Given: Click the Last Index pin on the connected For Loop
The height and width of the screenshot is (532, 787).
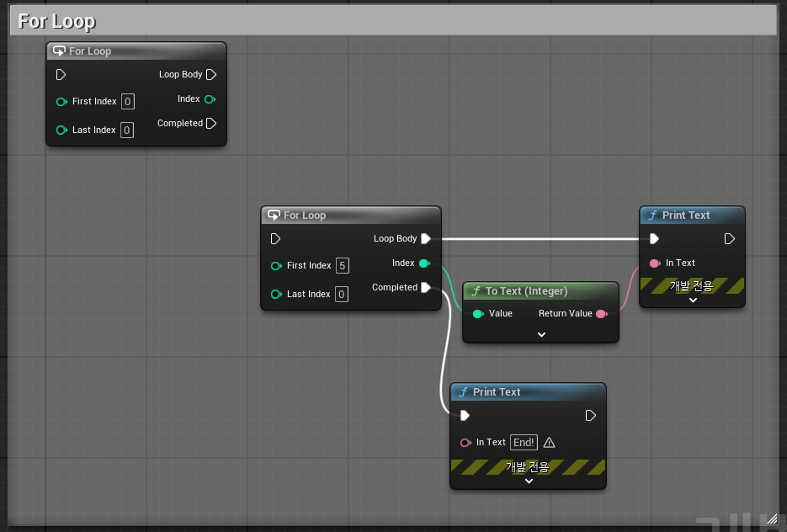Looking at the screenshot, I should click(276, 294).
